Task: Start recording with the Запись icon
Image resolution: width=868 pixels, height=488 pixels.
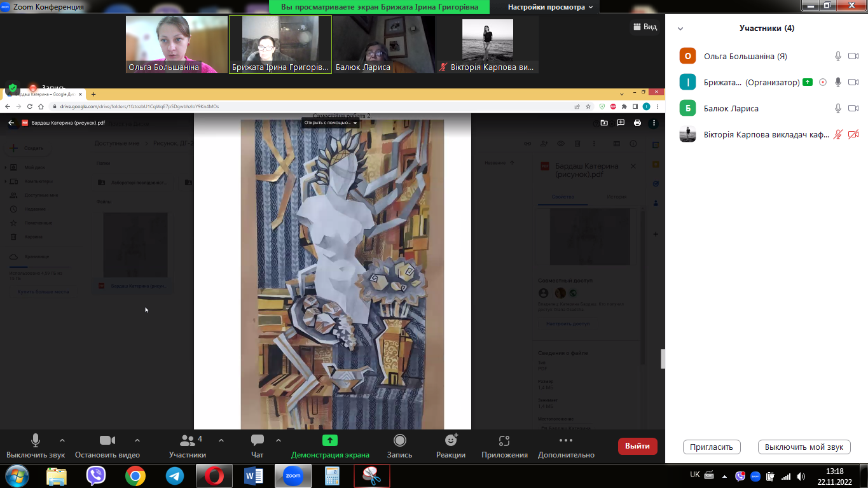Action: (x=399, y=441)
